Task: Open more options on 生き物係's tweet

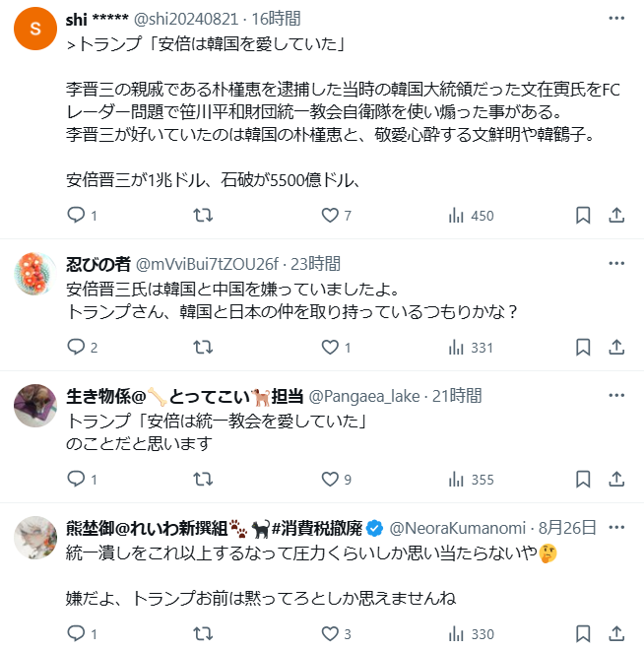Action: point(615,395)
